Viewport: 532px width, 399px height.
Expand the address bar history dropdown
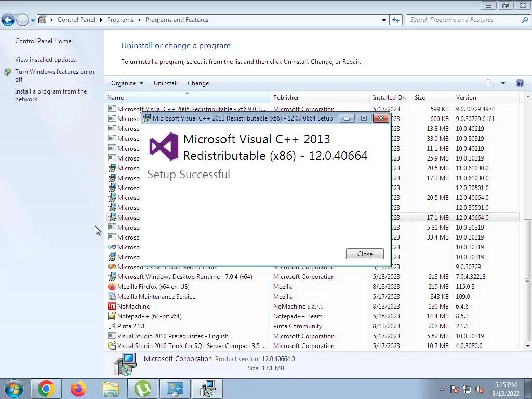click(x=384, y=20)
